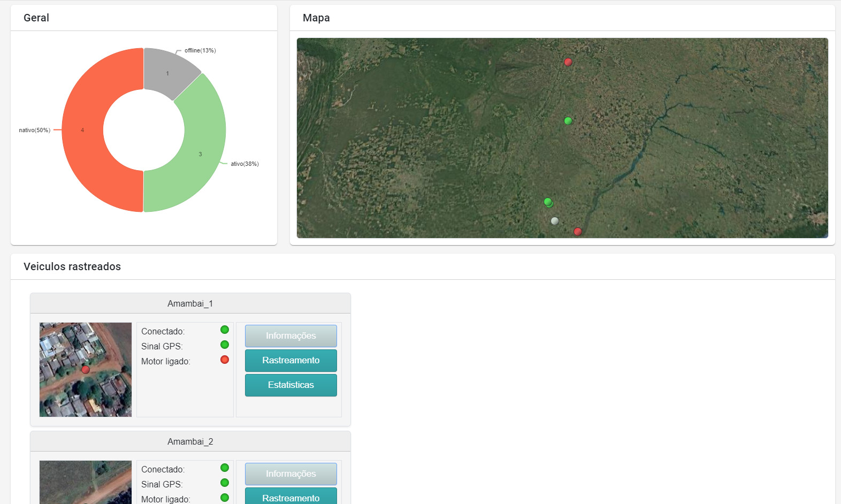Click the green marker just above the gray marker
This screenshot has height=504, width=841.
[x=548, y=202]
